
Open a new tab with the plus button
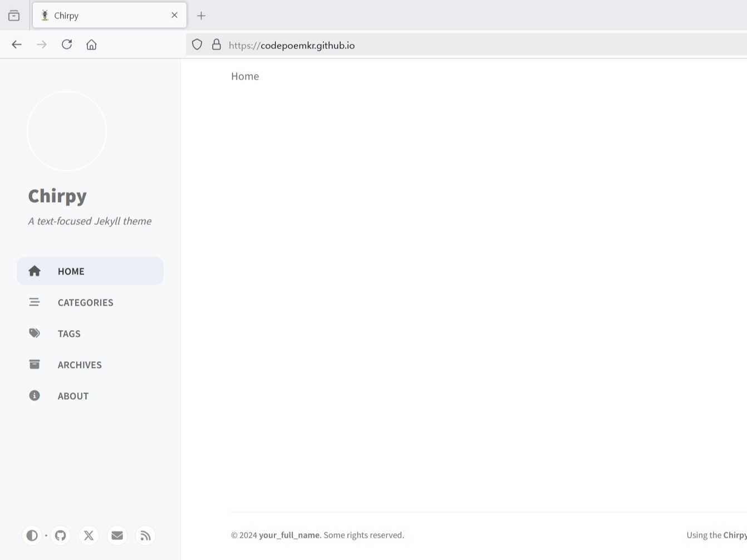point(202,15)
